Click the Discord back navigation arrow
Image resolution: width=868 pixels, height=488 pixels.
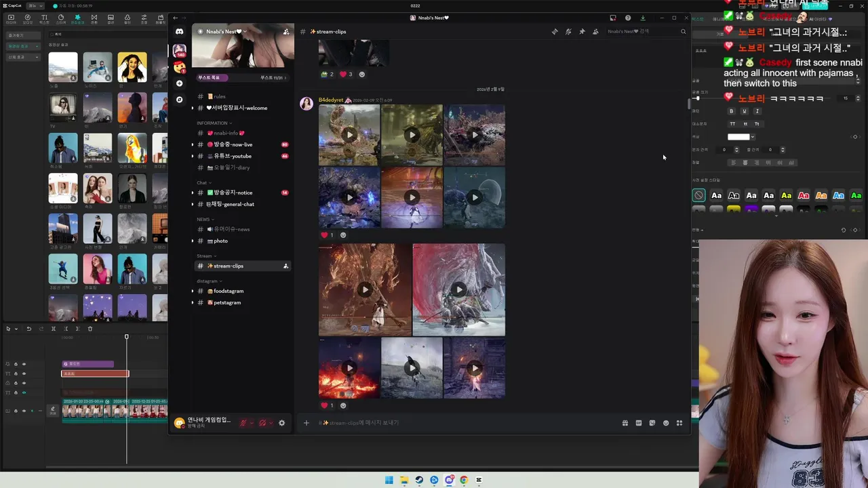(176, 18)
